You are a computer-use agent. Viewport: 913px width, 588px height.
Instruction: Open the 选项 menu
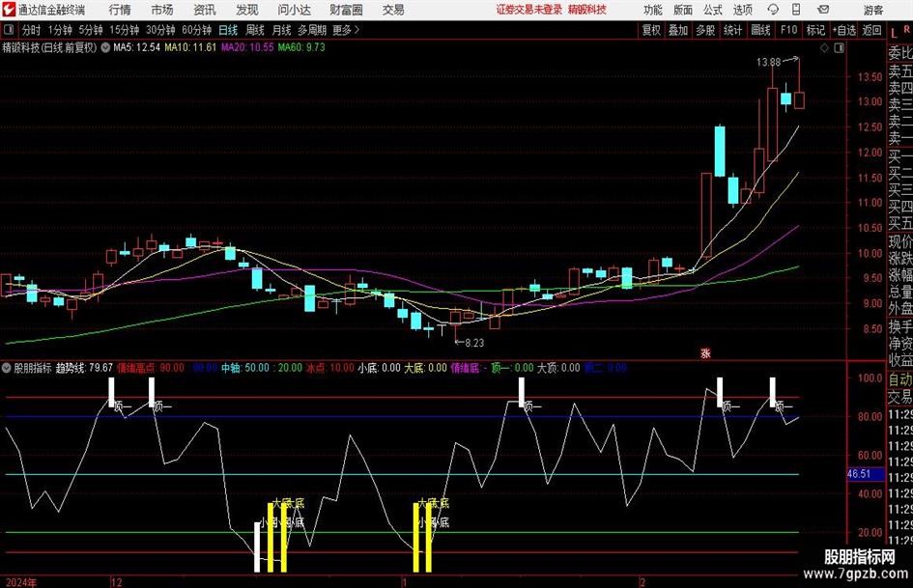[742, 10]
